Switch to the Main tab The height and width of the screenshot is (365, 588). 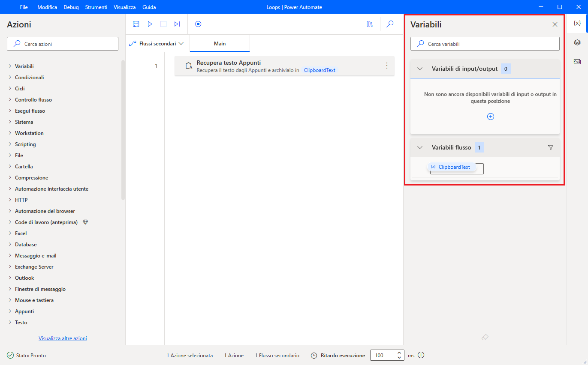click(x=219, y=43)
